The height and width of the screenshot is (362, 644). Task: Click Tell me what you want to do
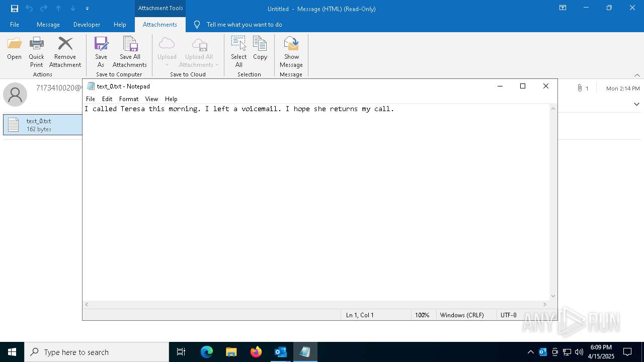point(244,25)
